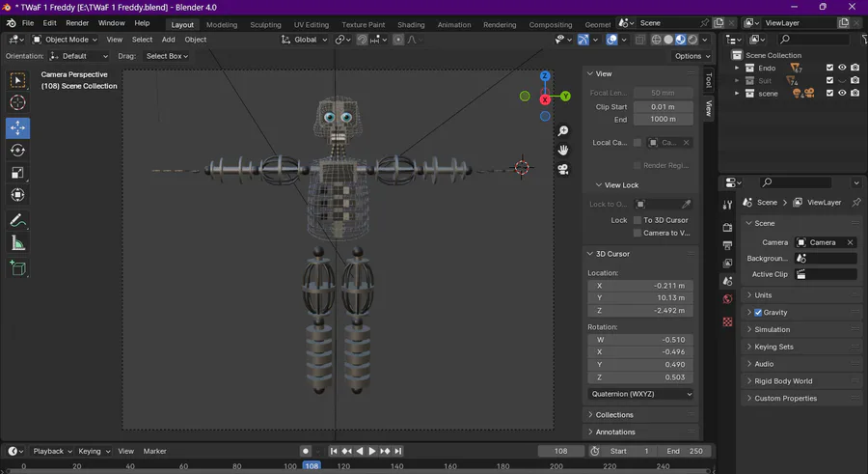868x474 pixels.
Task: Select the Rotate tool
Action: click(x=17, y=151)
